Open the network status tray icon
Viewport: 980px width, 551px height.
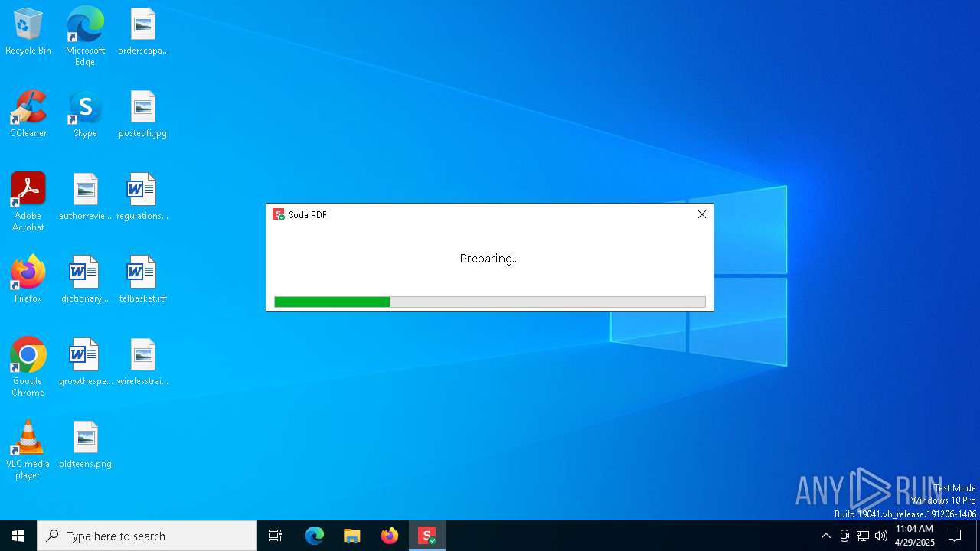click(x=863, y=536)
